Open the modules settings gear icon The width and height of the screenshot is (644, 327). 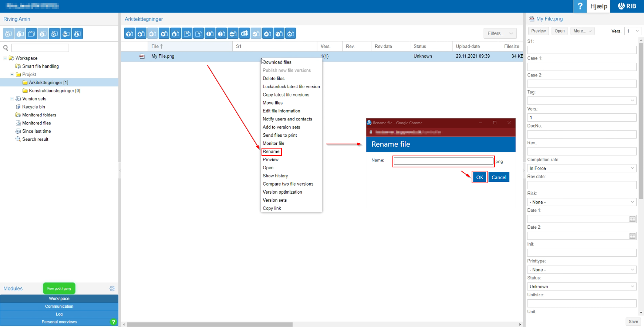(x=112, y=289)
